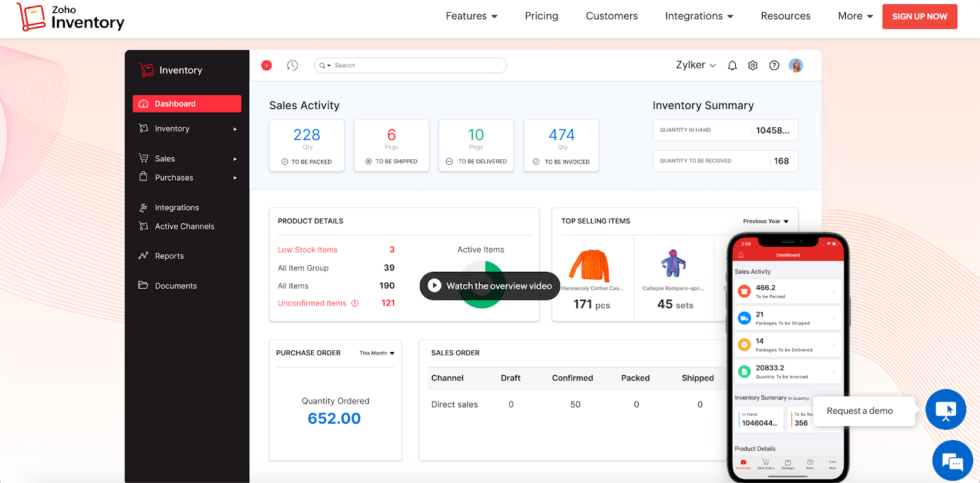Click the Search input field

[410, 66]
